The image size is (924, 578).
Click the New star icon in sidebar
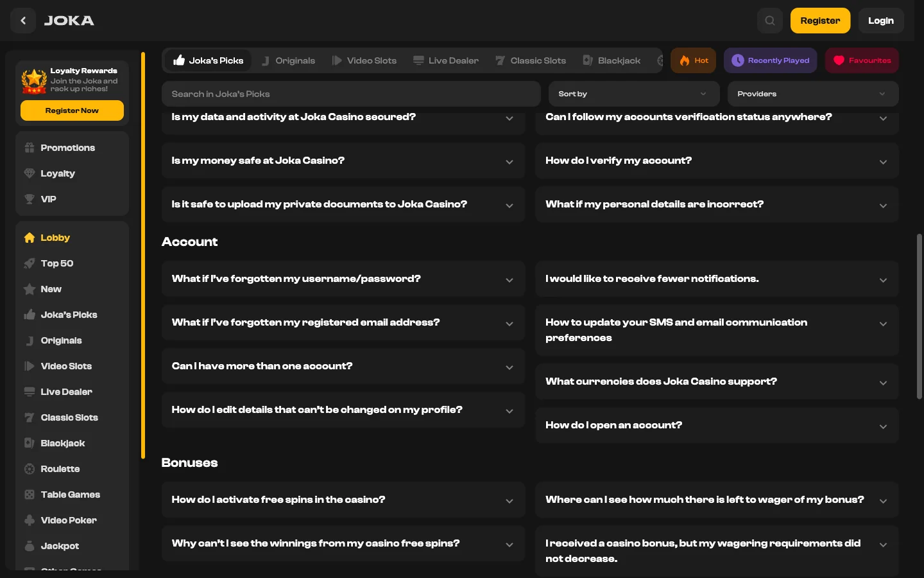point(30,289)
